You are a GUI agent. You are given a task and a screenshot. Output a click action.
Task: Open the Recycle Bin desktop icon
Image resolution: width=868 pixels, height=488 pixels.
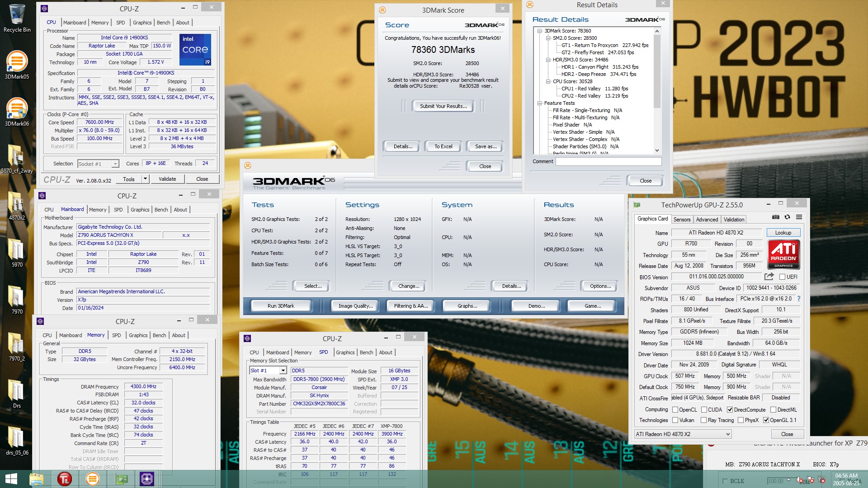coord(17,18)
